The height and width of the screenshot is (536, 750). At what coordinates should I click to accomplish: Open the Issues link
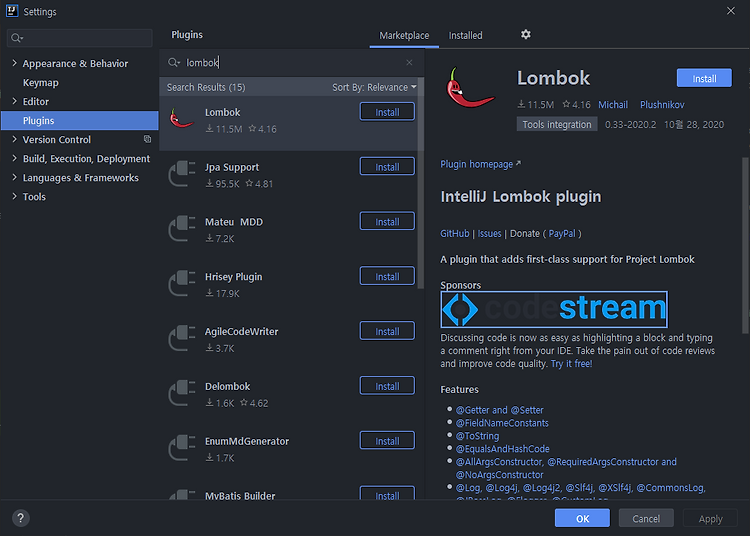tap(489, 233)
